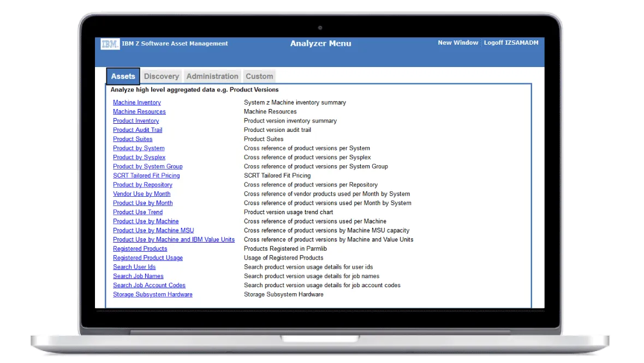The height and width of the screenshot is (363, 644).
Task: Open Product Use by Machine MSU link
Action: (153, 231)
